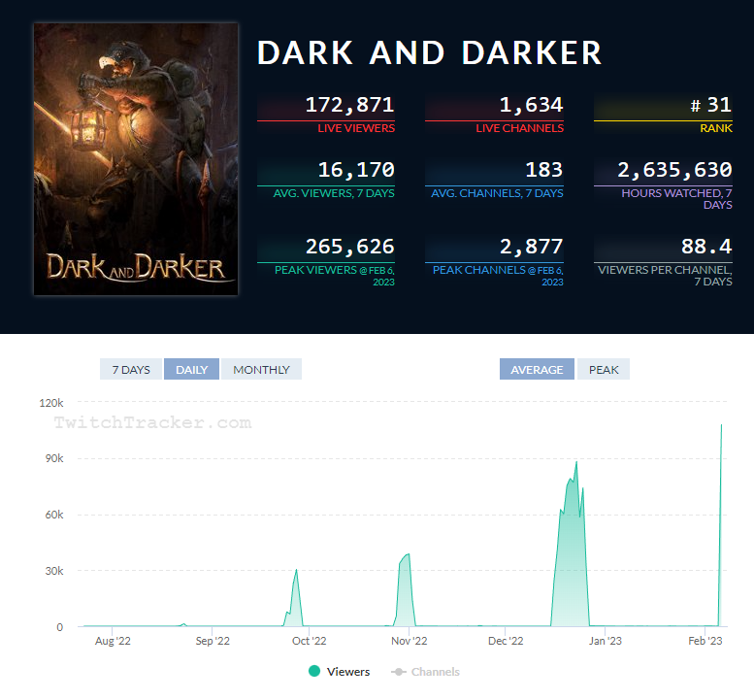The height and width of the screenshot is (700, 754).
Task: Click the LIVE VIEWERS label
Action: (356, 128)
